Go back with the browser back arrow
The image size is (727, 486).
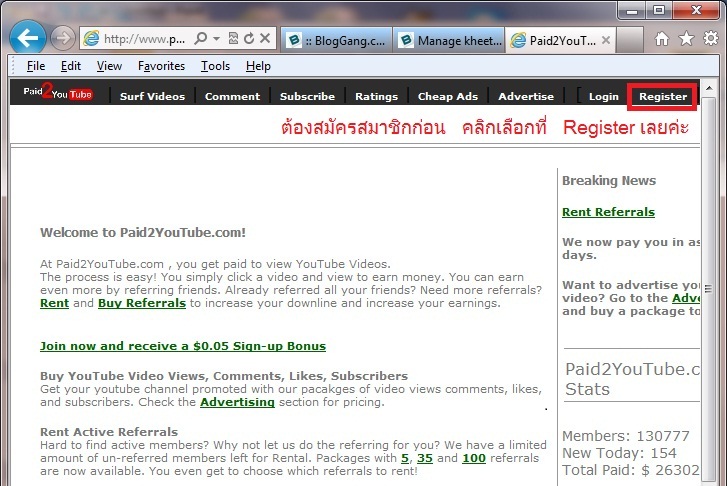point(27,38)
